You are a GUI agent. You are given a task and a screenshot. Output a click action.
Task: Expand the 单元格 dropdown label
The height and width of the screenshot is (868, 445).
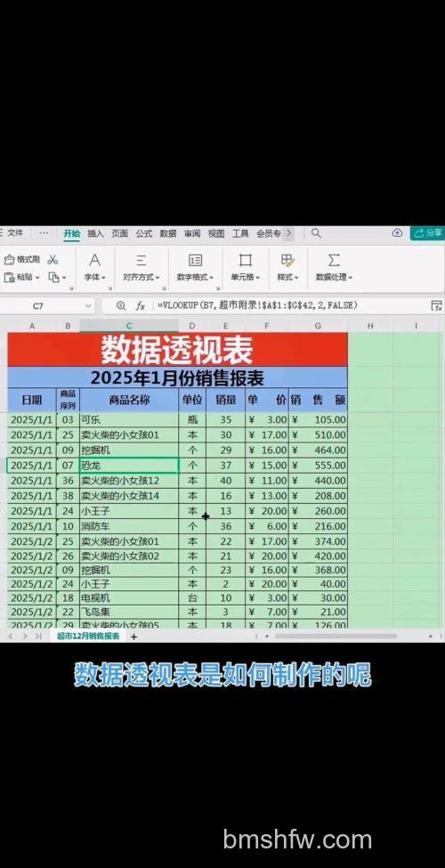pos(245,278)
